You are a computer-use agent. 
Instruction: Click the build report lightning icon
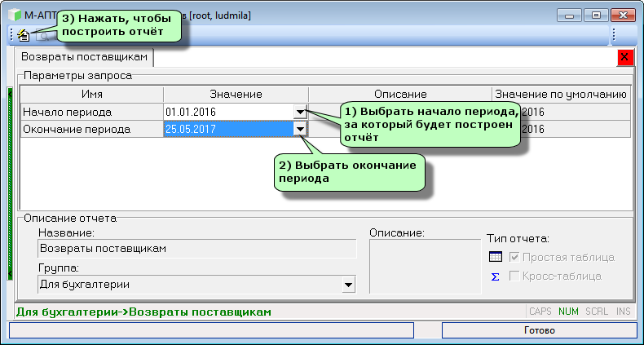(x=24, y=35)
